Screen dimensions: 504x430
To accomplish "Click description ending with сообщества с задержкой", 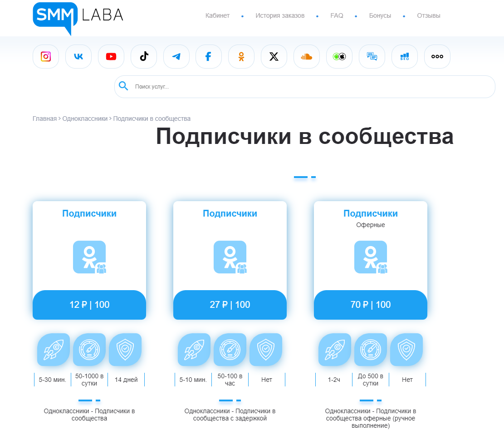I will coord(230,415).
